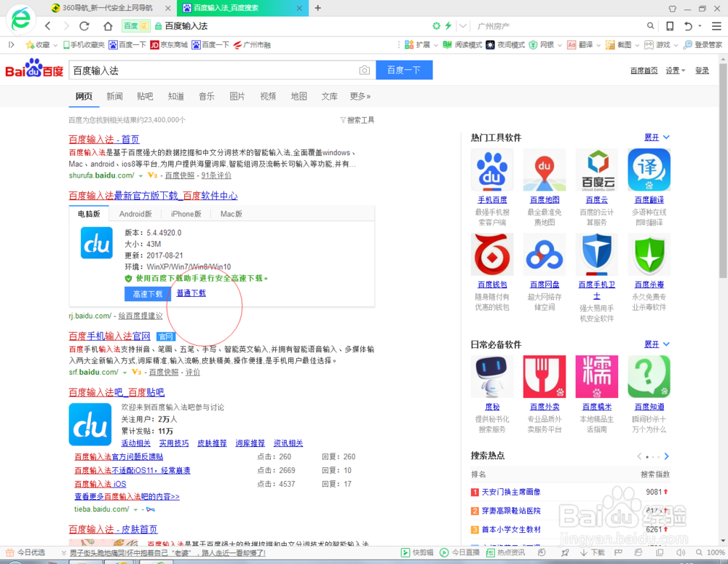The height and width of the screenshot is (564, 728).
Task: Open a new browser tab with plus
Action: coord(318,8)
